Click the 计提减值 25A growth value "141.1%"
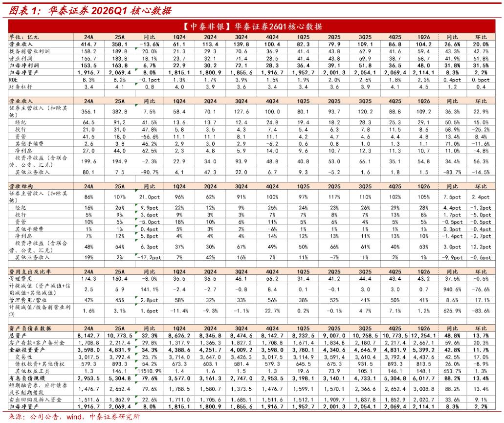Image resolution: width=504 pixels, height=423 pixels. tap(150, 289)
